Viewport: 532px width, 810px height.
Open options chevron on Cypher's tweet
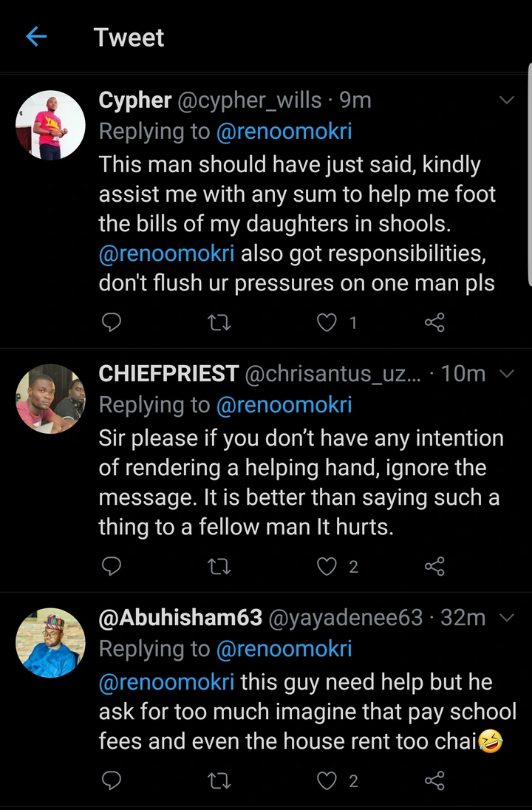point(507,100)
